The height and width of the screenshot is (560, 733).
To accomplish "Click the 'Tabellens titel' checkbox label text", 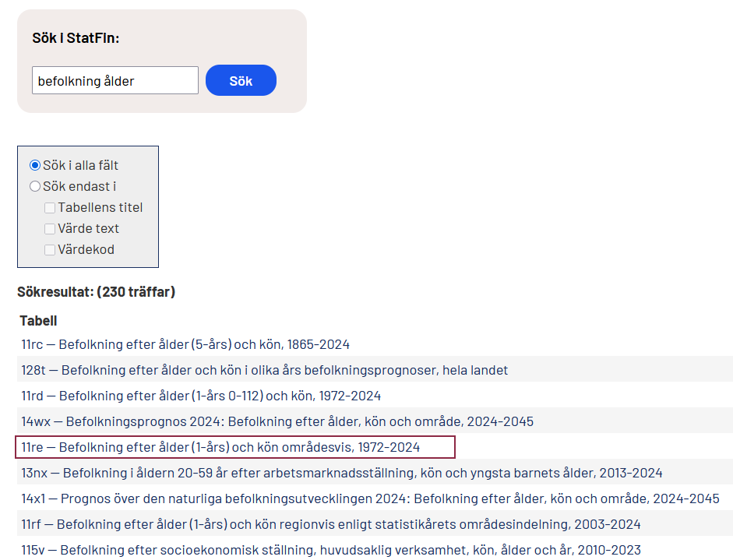I will (x=100, y=208).
